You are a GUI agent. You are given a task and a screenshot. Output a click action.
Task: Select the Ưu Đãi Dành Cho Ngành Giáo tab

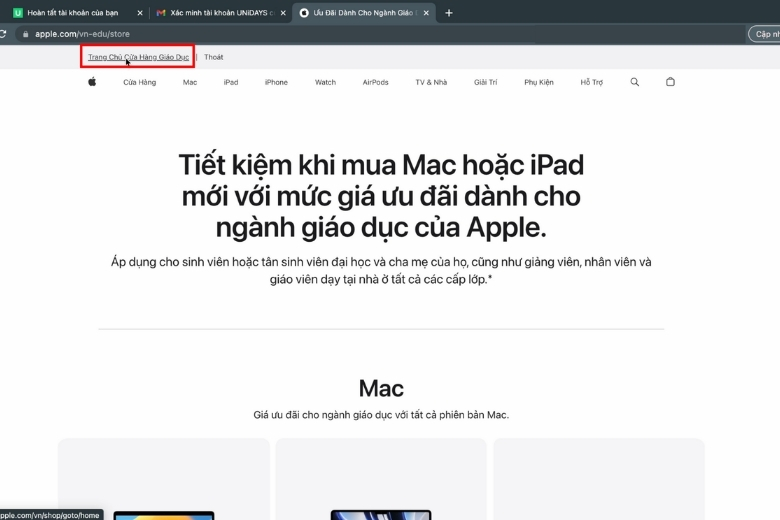tap(363, 13)
